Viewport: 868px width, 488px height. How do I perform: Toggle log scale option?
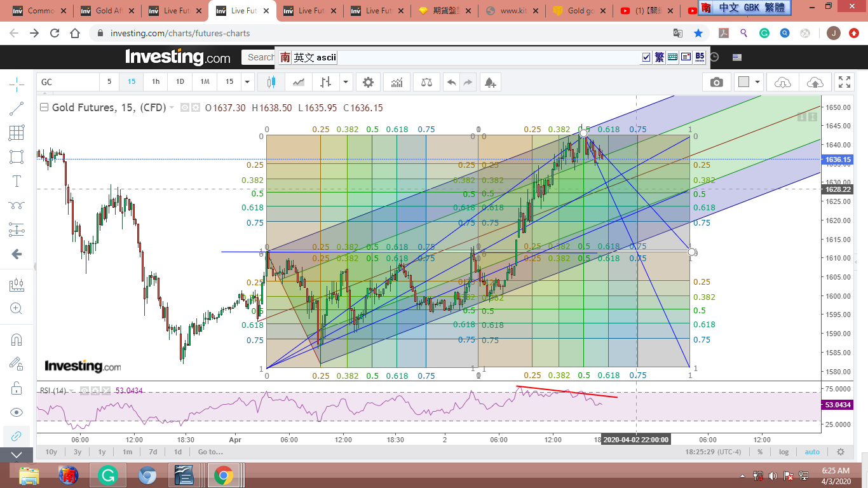click(784, 452)
